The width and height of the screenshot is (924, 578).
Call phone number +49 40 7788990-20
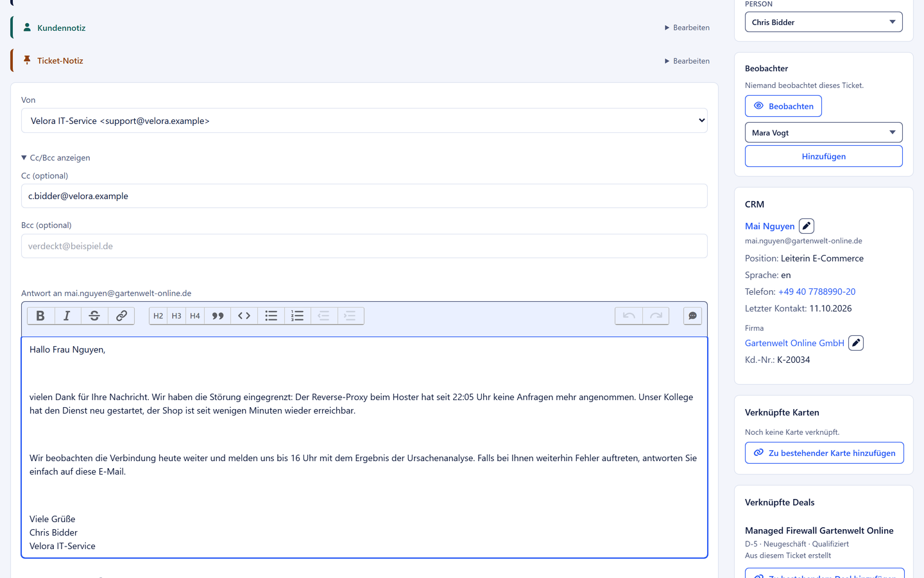(817, 292)
